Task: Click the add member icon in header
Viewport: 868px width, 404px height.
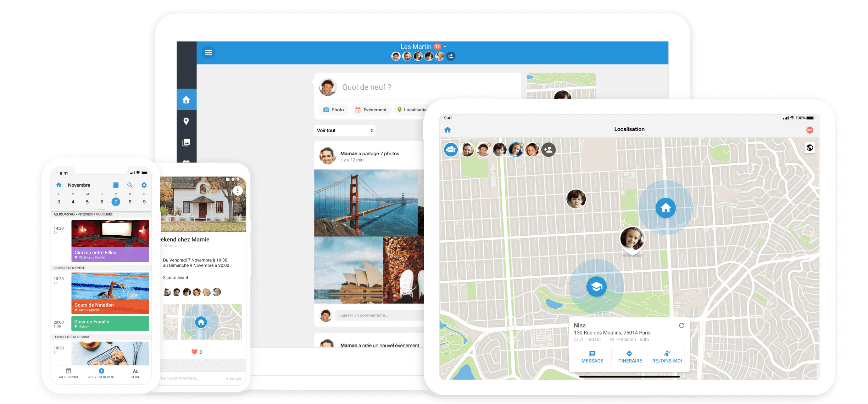Action: point(451,56)
